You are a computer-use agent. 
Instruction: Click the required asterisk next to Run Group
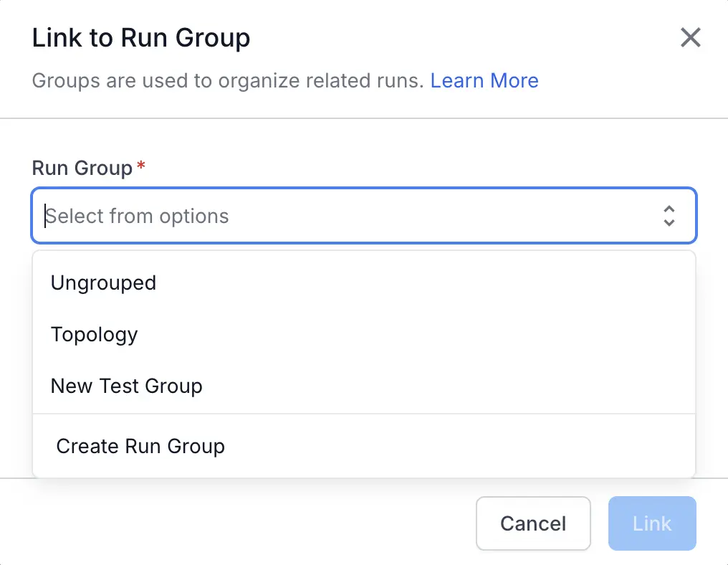tap(140, 166)
